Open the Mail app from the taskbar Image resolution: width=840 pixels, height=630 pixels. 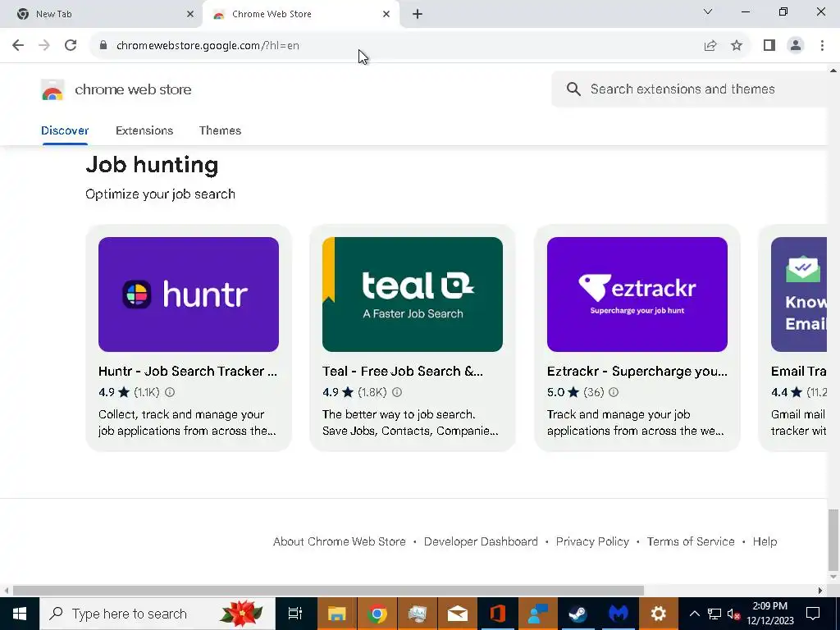458,614
